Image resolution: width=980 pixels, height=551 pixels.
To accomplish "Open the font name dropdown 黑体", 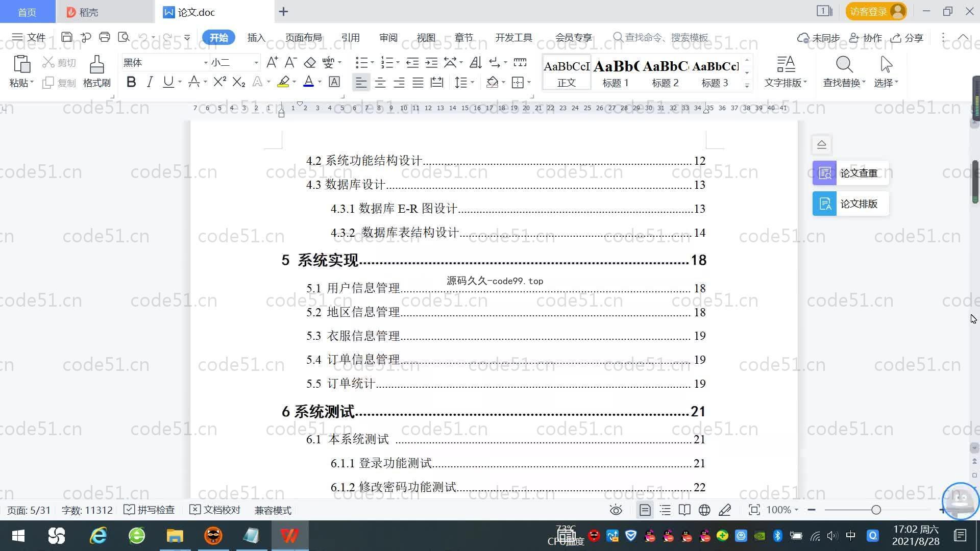I will 206,63.
